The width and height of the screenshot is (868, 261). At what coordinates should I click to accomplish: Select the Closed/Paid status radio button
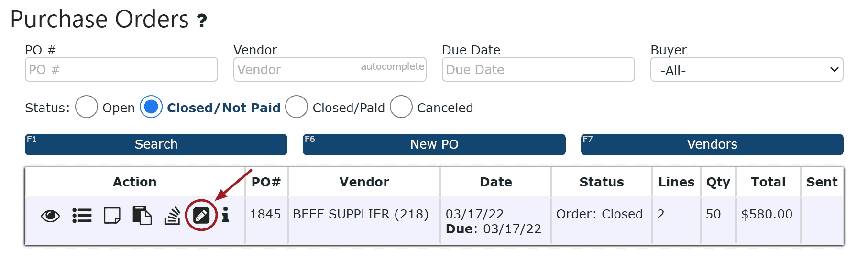[297, 107]
